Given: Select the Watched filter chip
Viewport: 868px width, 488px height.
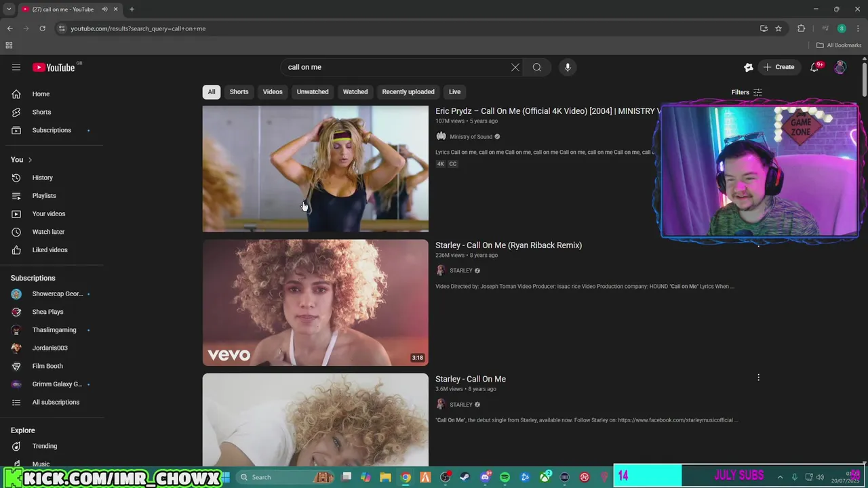Looking at the screenshot, I should click(x=355, y=91).
